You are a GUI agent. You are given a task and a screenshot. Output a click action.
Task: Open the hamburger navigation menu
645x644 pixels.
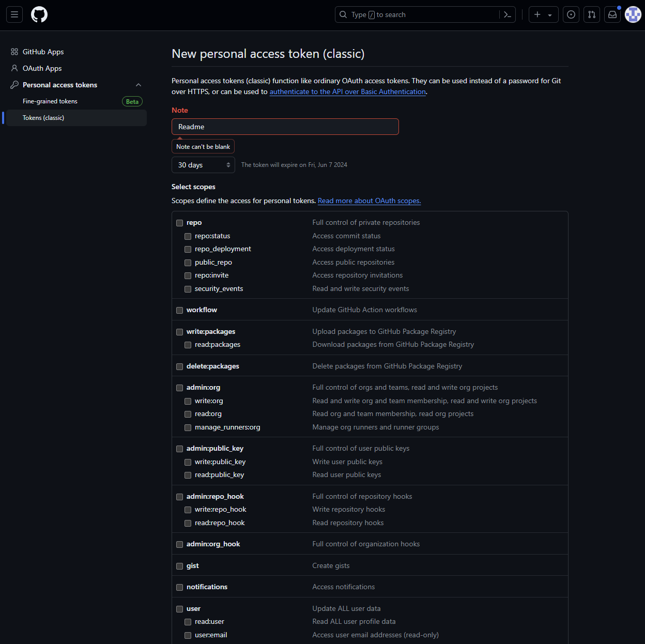[14, 14]
